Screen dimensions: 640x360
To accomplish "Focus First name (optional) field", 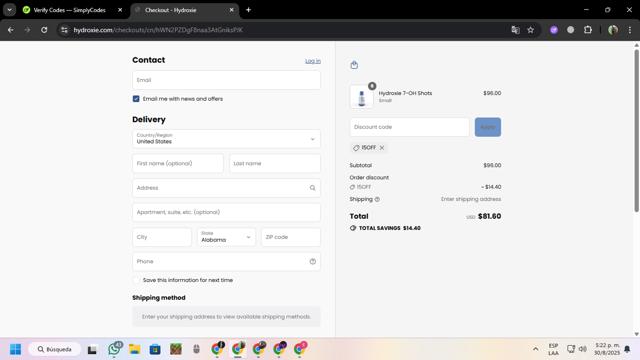I will tap(178, 163).
